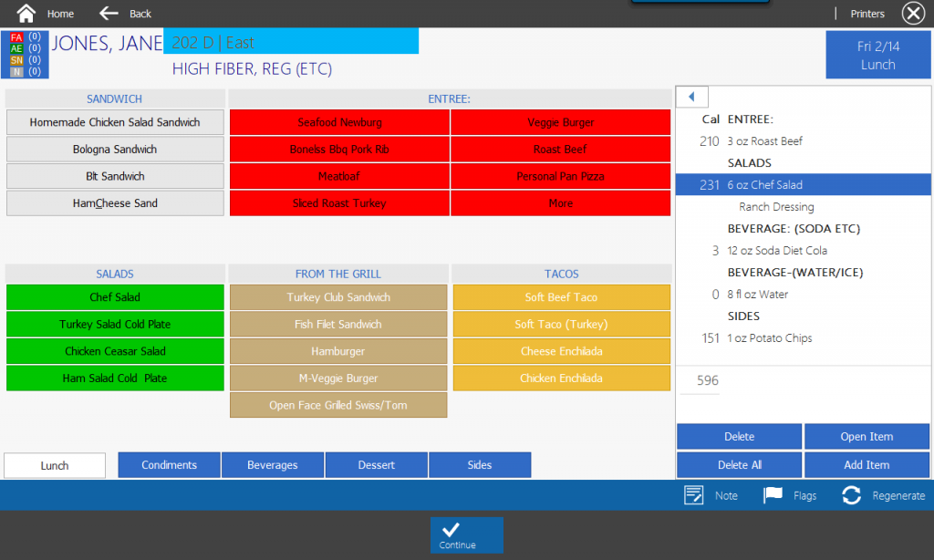Select the Lunch tab
934x560 pixels.
pos(54,464)
